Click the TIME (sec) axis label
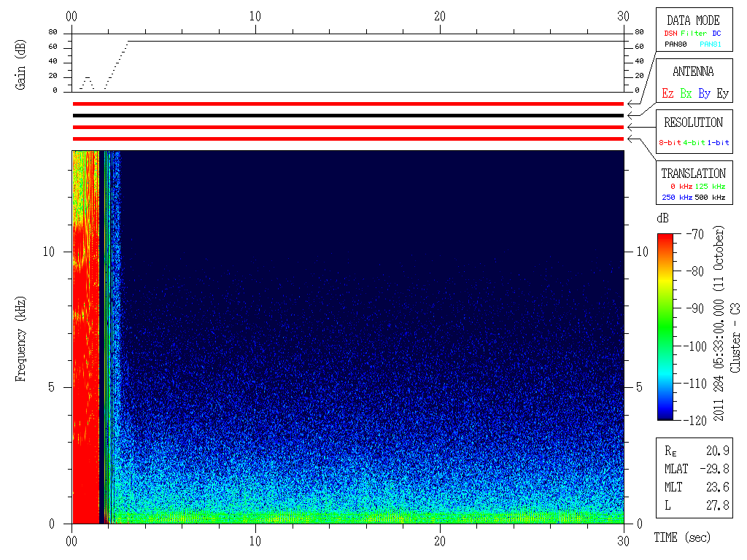747x560 pixels. click(682, 537)
